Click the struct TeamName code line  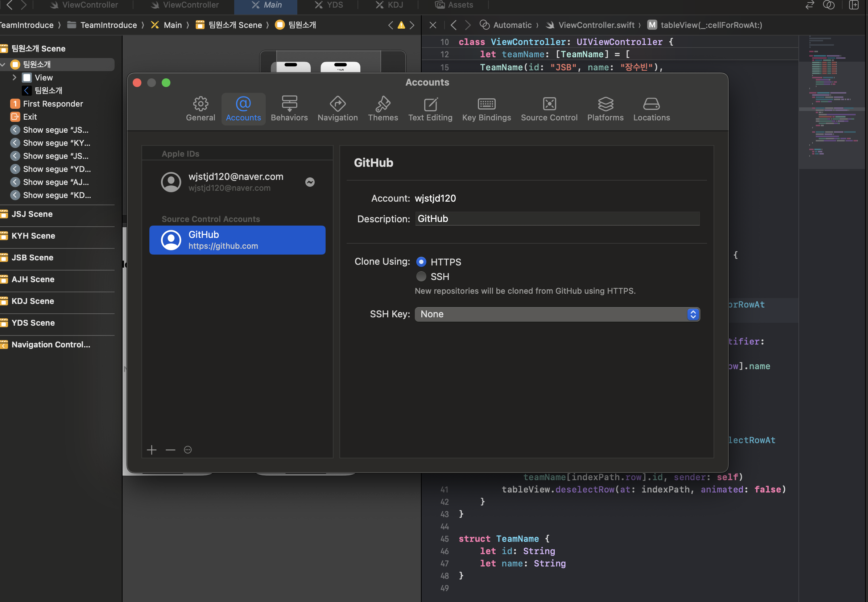tap(504, 539)
